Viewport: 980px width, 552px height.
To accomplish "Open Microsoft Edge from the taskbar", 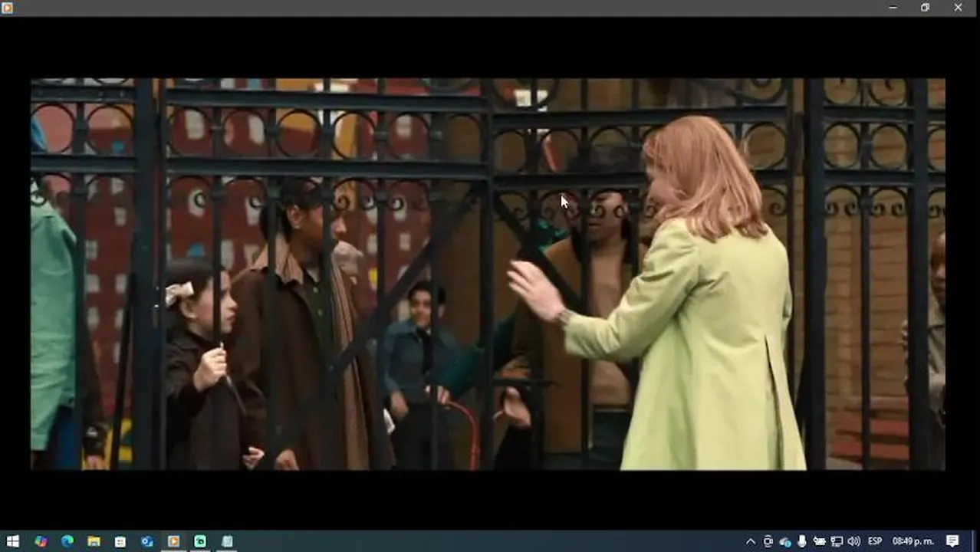I will click(x=67, y=541).
